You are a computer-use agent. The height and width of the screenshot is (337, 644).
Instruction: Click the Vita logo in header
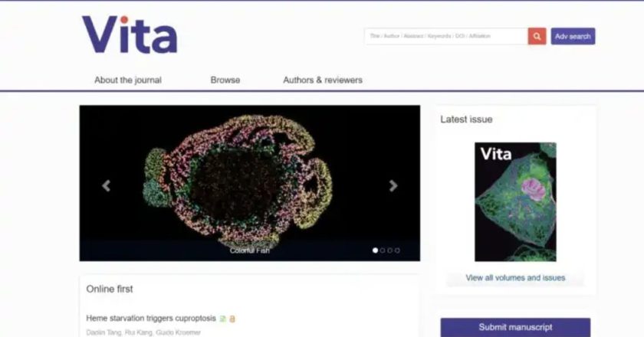[x=130, y=34]
